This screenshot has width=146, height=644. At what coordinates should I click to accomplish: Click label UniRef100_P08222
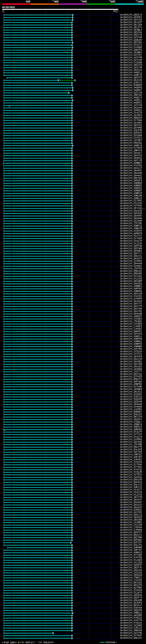click(x=131, y=618)
